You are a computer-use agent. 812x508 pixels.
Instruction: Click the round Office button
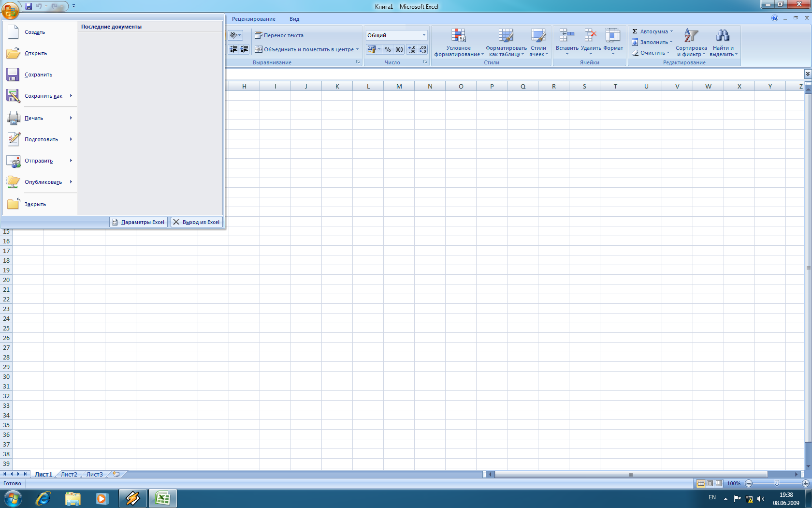(x=10, y=9)
